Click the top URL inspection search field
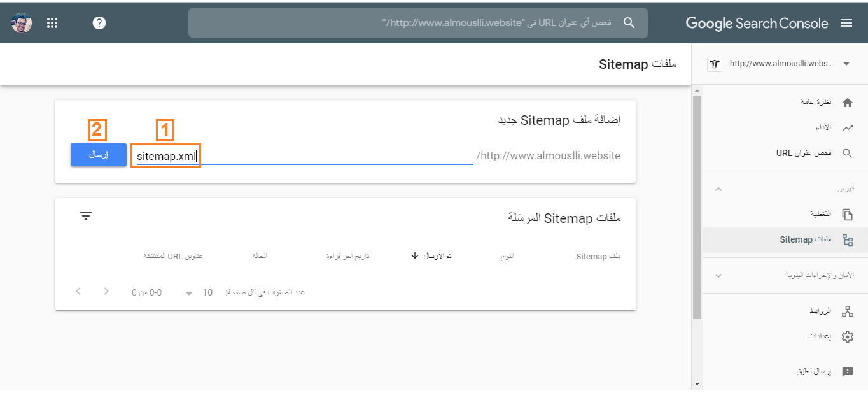Image resolution: width=868 pixels, height=393 pixels. [x=418, y=23]
